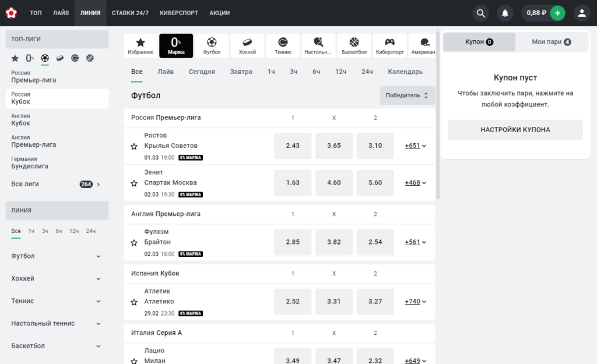Select the 0% Маржа category tile

point(176,45)
